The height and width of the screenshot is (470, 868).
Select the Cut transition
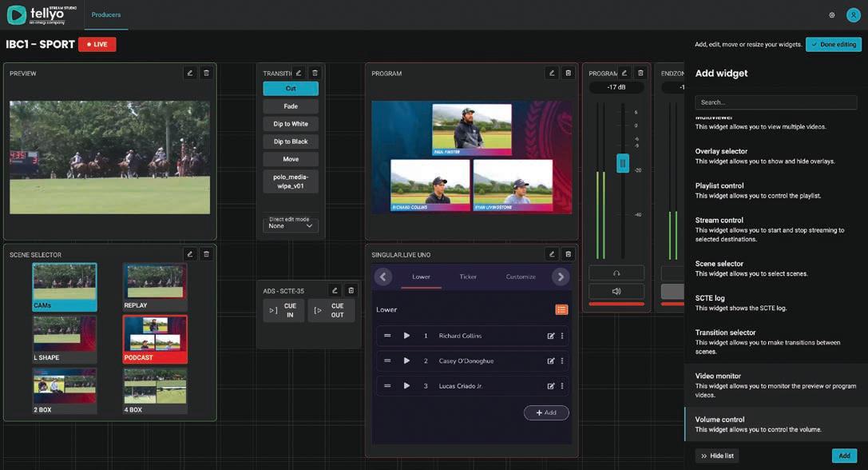(291, 88)
